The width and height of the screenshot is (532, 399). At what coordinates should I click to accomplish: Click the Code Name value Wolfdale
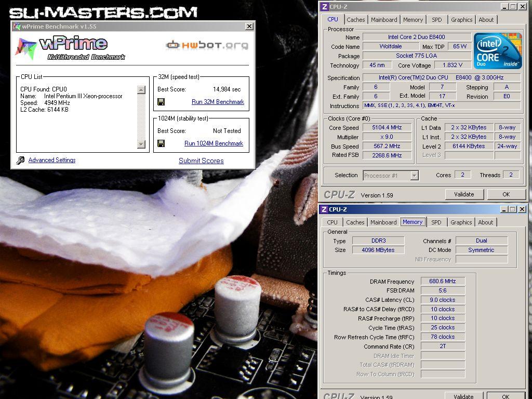click(x=391, y=46)
